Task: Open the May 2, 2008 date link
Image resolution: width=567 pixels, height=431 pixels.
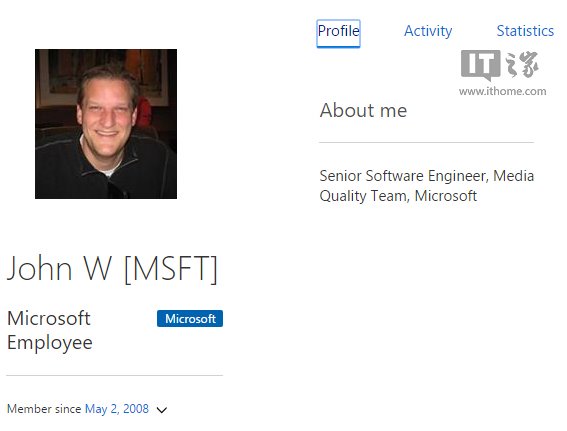Action: click(117, 409)
